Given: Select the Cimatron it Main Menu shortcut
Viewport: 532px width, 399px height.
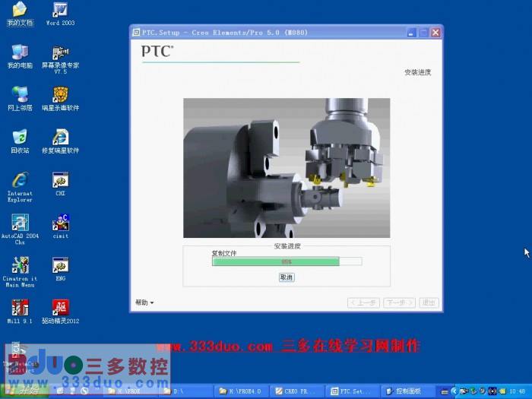Looking at the screenshot, I should click(x=20, y=272).
